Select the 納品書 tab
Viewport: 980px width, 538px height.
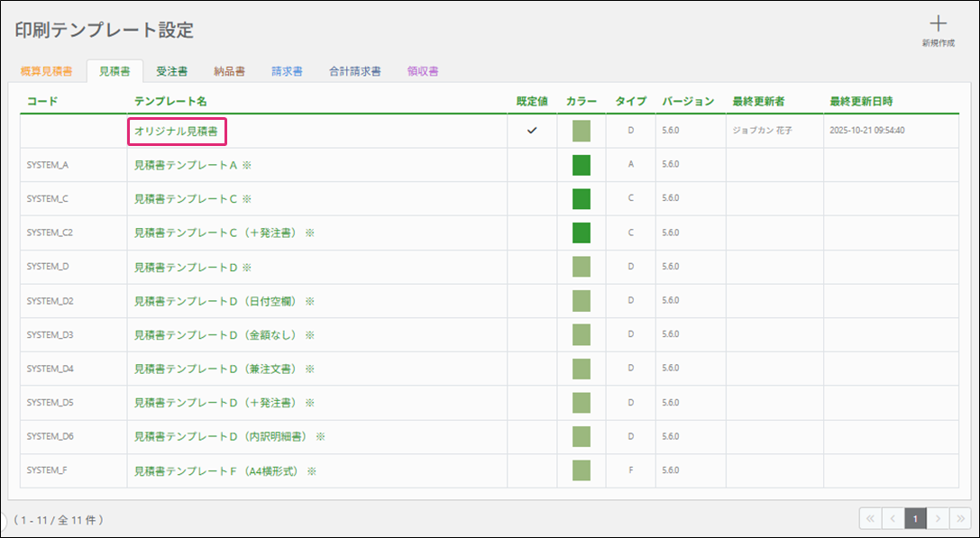pos(229,71)
